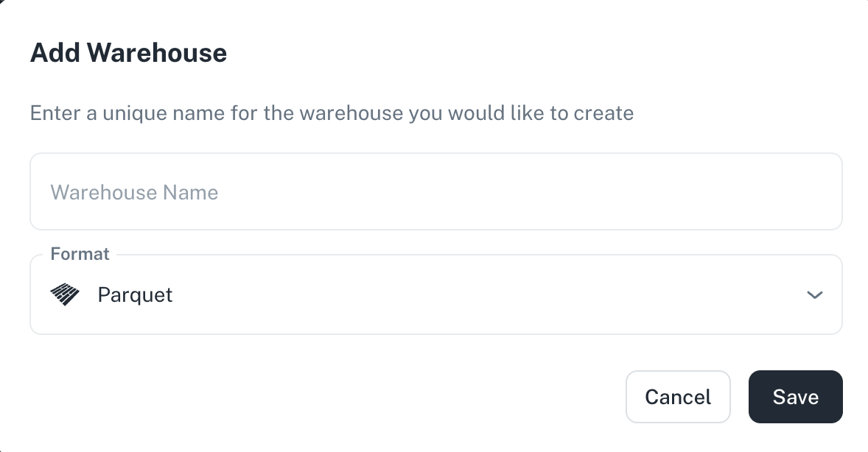Select the Parquet text in Format selector

pos(135,295)
